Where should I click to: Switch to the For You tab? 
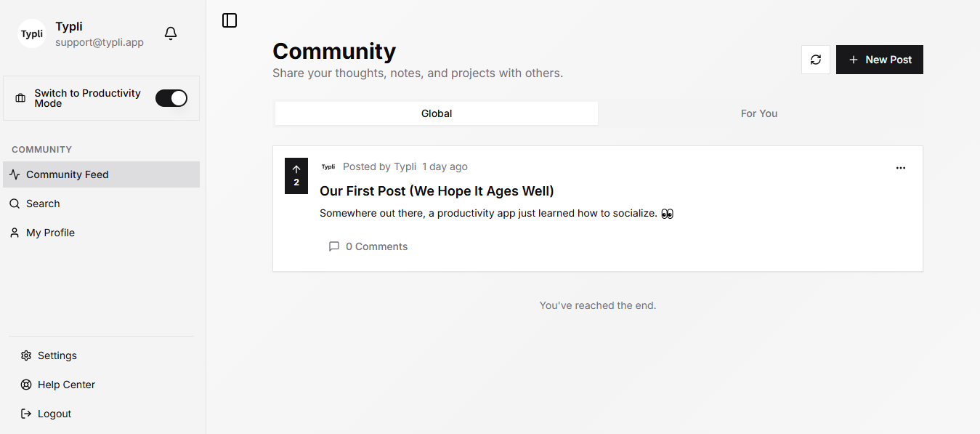[x=759, y=113]
